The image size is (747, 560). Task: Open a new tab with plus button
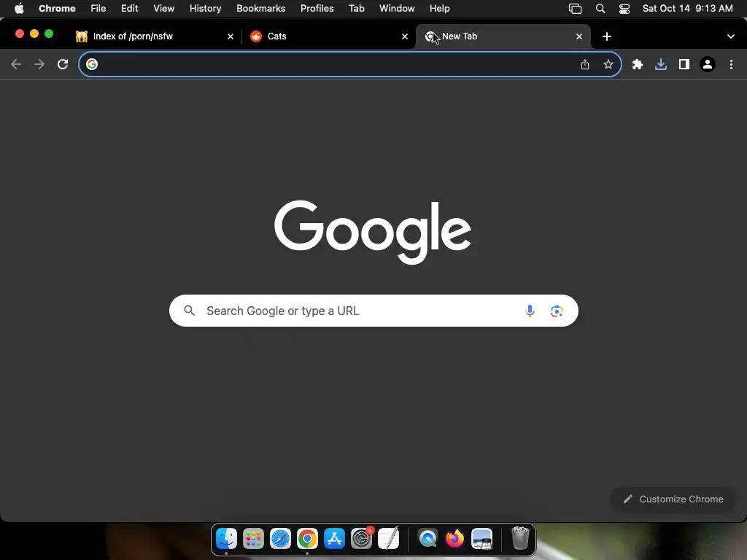pos(607,36)
